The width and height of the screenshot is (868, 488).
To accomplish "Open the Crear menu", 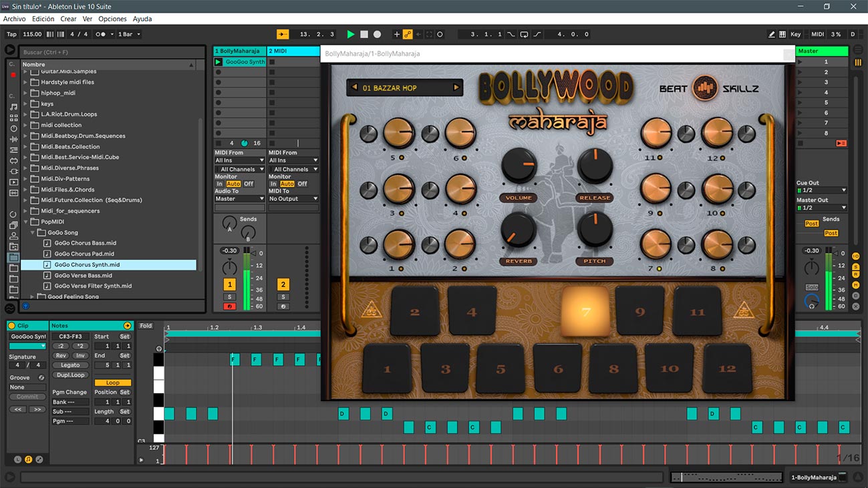I will (x=68, y=19).
